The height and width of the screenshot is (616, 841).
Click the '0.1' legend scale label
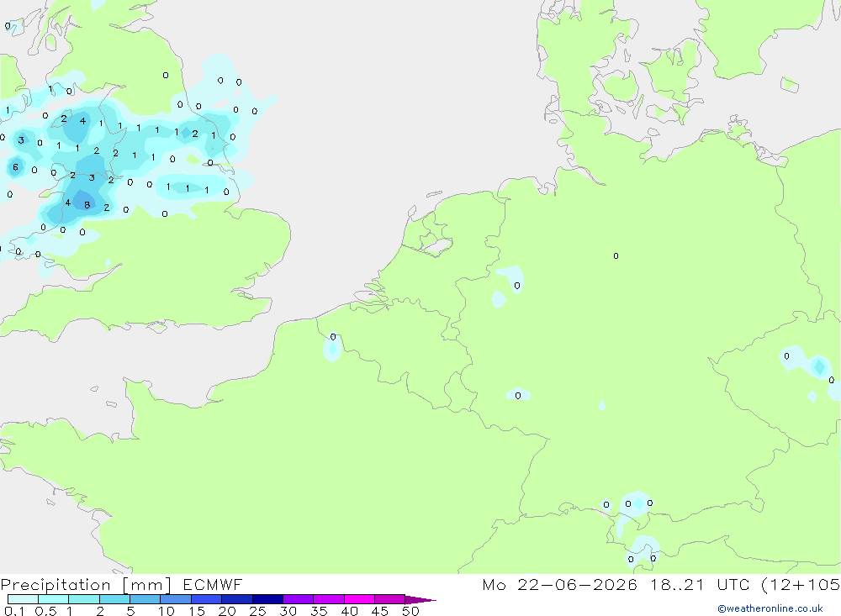pos(14,611)
